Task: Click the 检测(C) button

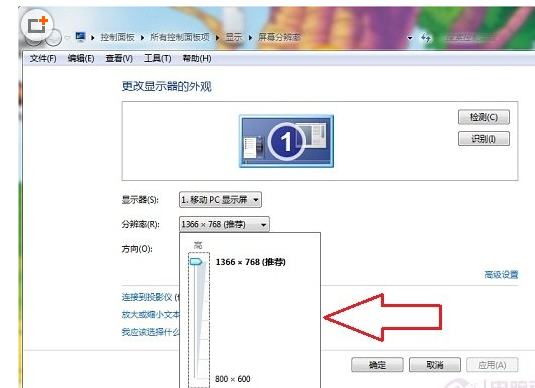Action: pyautogui.click(x=484, y=117)
